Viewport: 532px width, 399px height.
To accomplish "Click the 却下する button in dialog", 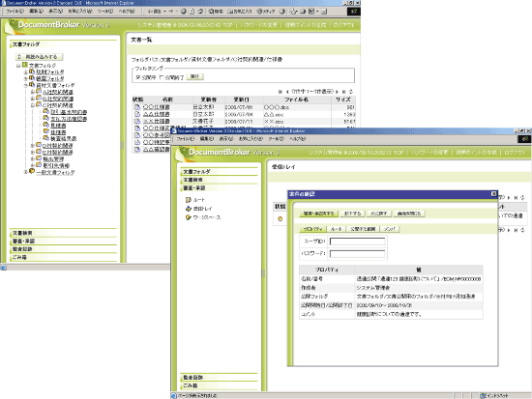I will click(352, 214).
